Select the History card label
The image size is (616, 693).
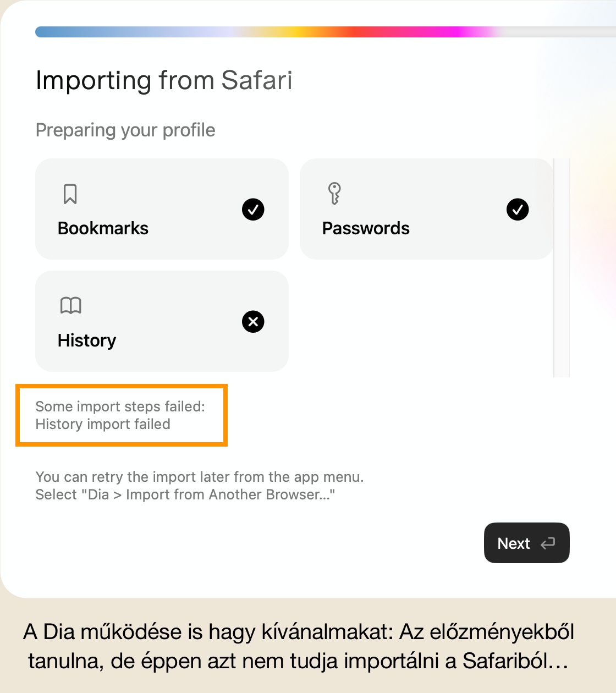(87, 340)
